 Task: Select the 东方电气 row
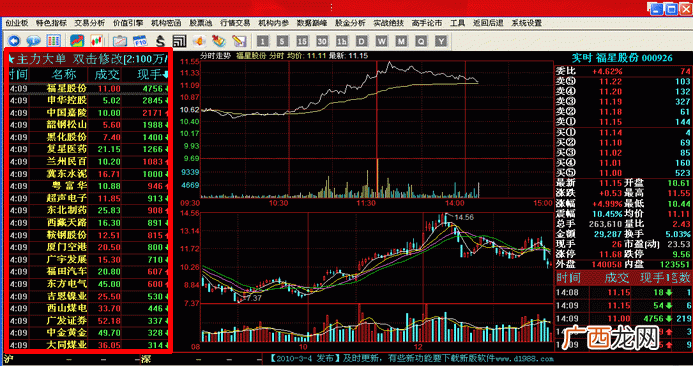pos(88,284)
